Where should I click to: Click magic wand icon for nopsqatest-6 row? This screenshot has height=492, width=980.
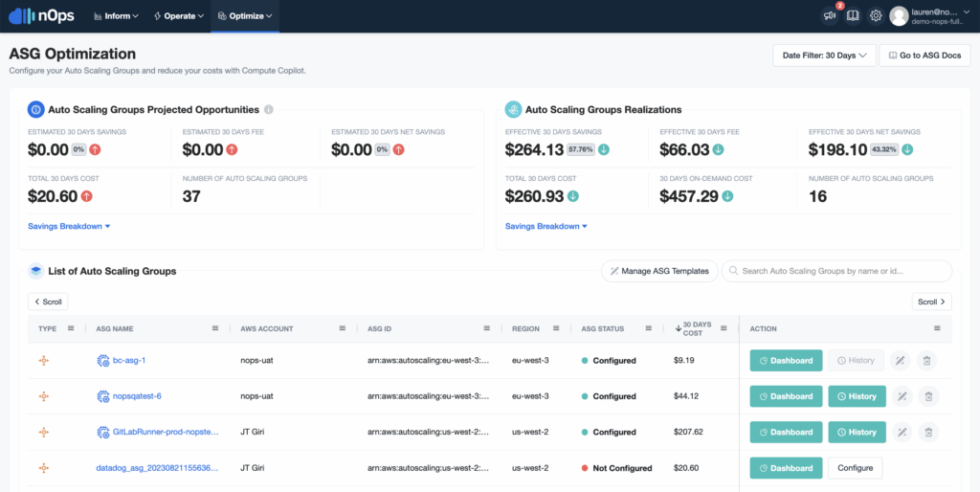(900, 396)
